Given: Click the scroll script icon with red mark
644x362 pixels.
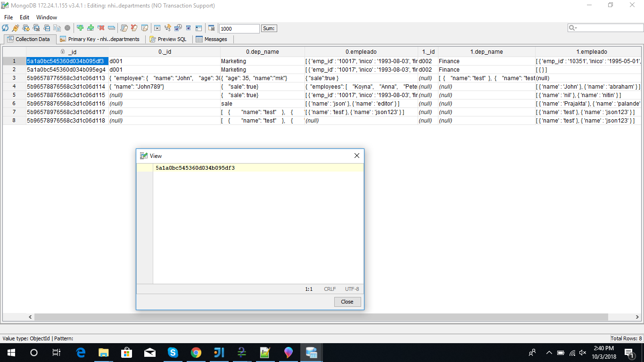Looking at the screenshot, I should [x=134, y=28].
